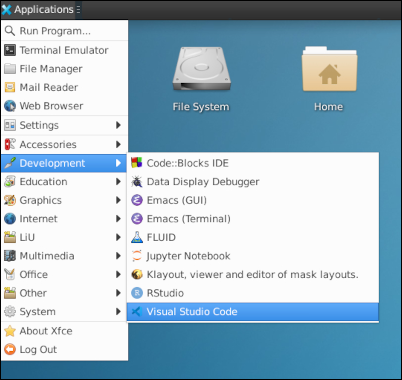
Task: Select the Visual Studio Code entry
Action: [253, 312]
